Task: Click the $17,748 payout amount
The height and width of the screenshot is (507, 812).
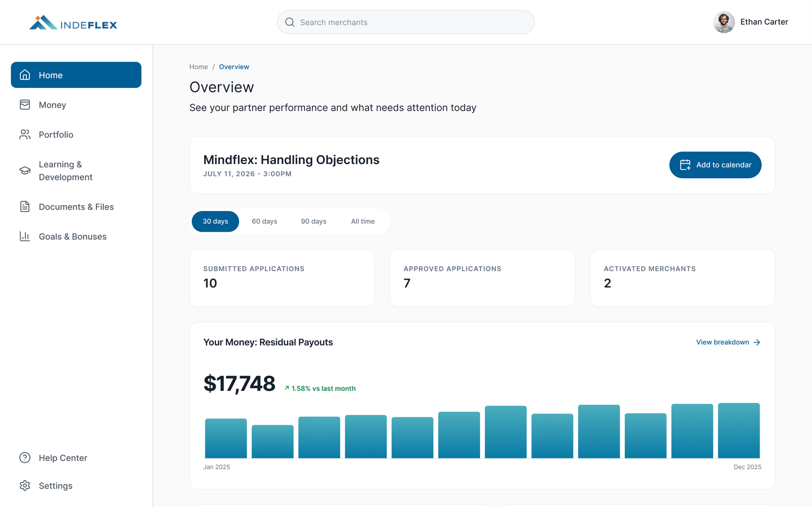Action: pyautogui.click(x=239, y=383)
